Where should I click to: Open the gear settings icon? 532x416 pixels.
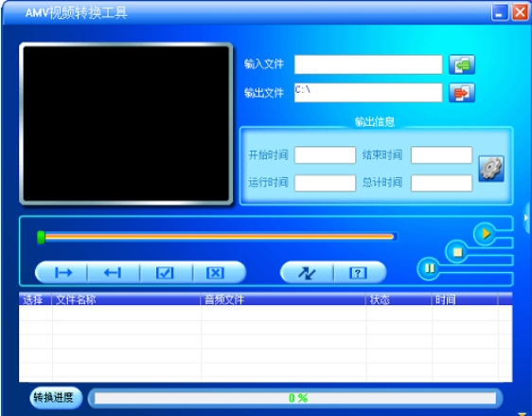point(491,169)
